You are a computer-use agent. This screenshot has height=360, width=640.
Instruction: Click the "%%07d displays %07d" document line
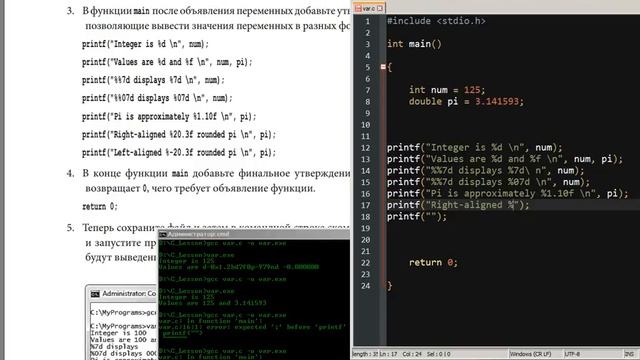pyautogui.click(x=157, y=98)
